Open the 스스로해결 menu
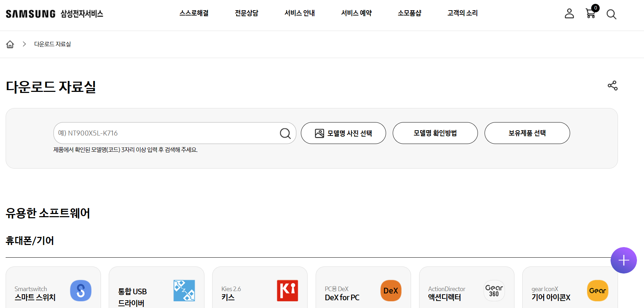Screen dimensions: 644x308 (x=194, y=13)
